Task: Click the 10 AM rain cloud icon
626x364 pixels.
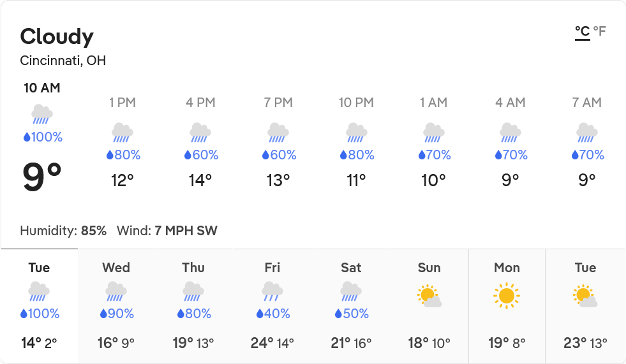Action: pyautogui.click(x=42, y=115)
